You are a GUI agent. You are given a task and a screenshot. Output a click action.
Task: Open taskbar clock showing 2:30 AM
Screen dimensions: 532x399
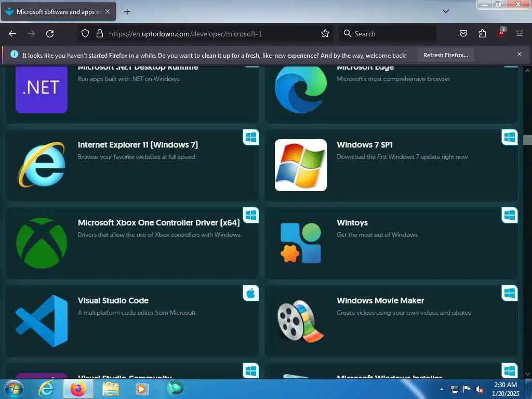pos(506,389)
